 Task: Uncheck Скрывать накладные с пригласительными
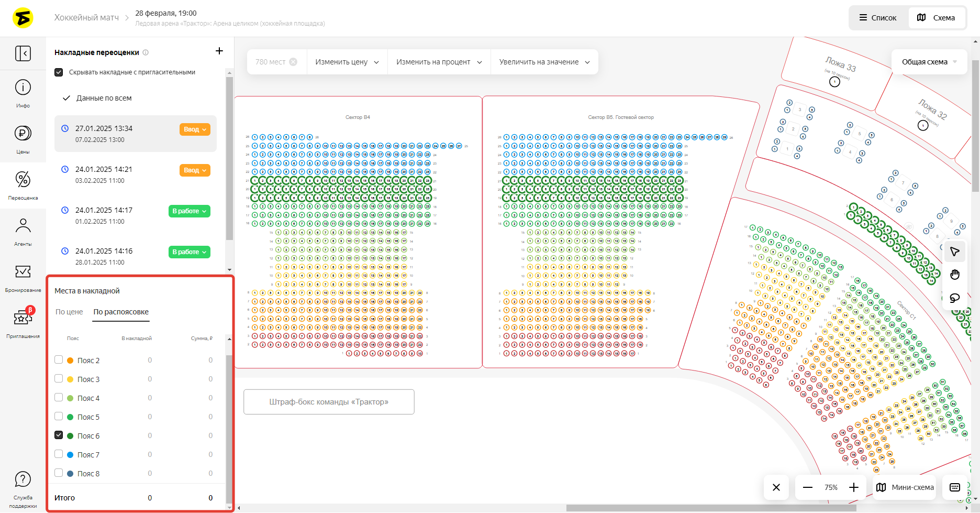click(x=59, y=72)
